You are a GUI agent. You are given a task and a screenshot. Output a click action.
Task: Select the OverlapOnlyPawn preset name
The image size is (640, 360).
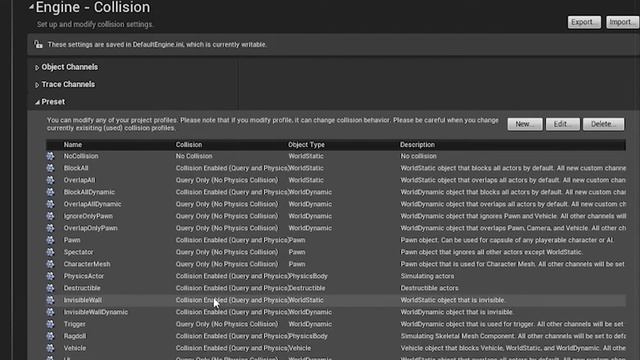pos(90,228)
